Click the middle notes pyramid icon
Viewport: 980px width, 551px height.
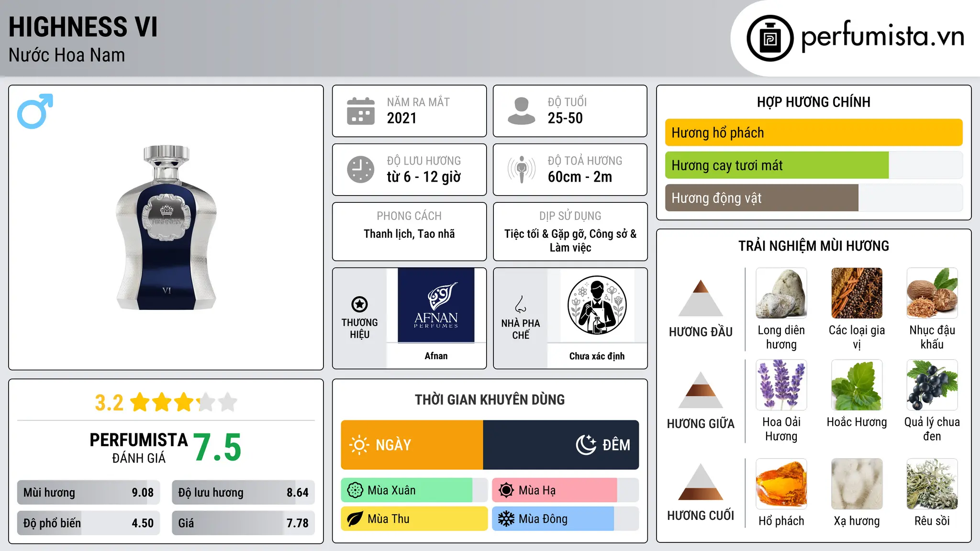pyautogui.click(x=701, y=389)
